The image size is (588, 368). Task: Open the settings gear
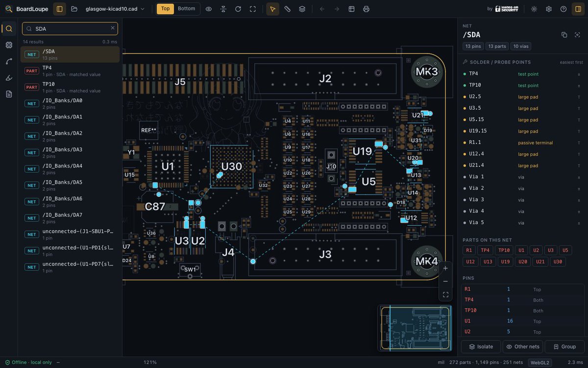(x=549, y=9)
